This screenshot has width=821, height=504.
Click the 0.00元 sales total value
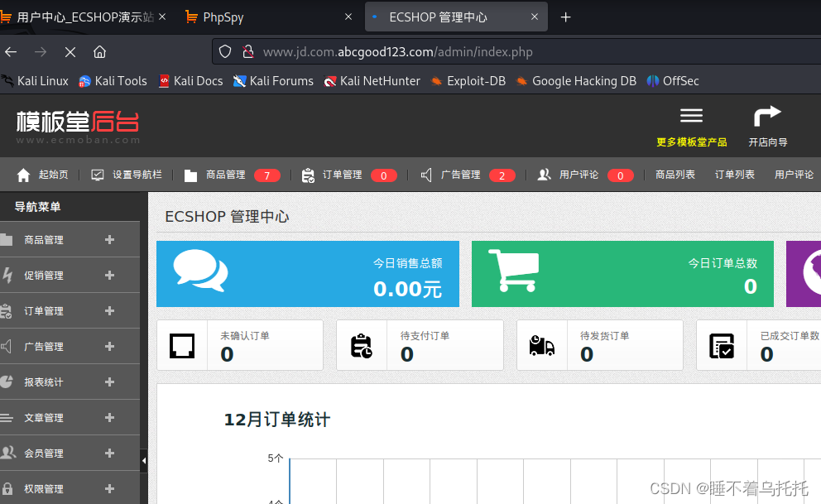click(x=407, y=289)
